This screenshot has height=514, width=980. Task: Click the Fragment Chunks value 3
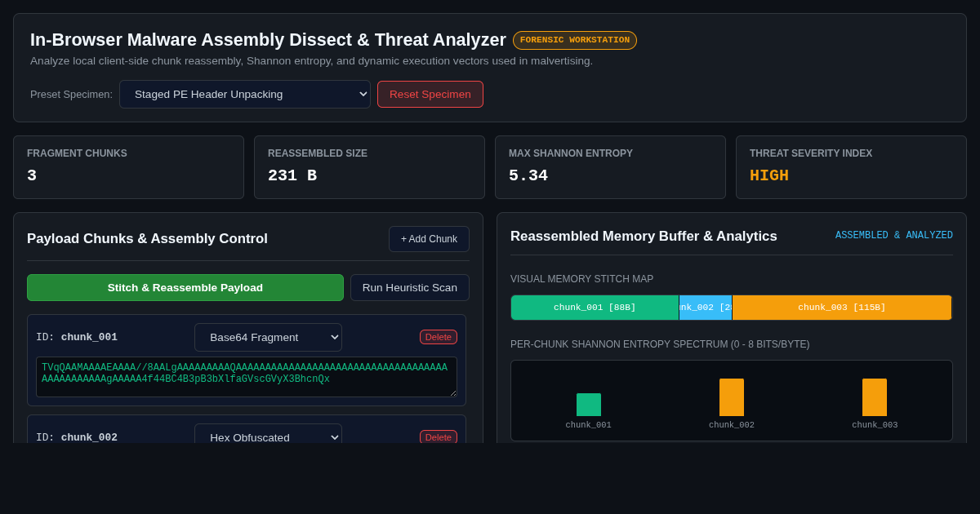pos(32,175)
